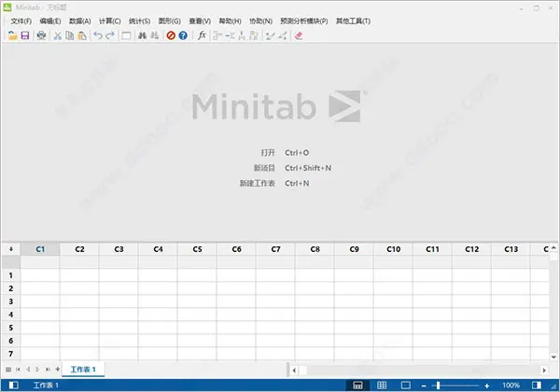Click the zoom slider handle
This screenshot has width=560, height=392.
(x=439, y=385)
